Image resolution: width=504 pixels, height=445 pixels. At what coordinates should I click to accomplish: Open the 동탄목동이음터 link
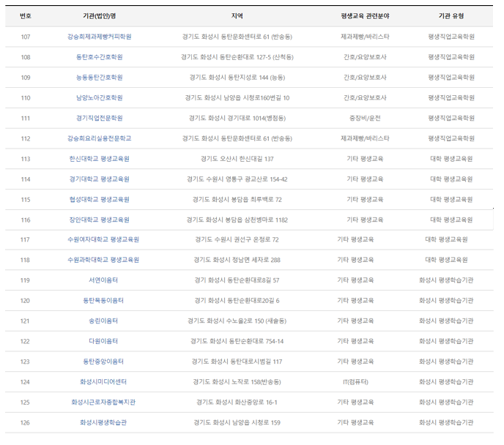[x=103, y=301]
